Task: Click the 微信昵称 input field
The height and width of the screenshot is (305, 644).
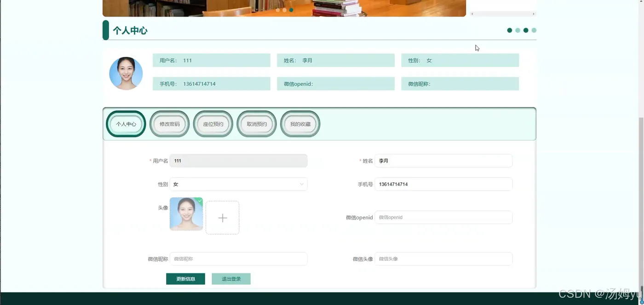Action: [x=238, y=259]
